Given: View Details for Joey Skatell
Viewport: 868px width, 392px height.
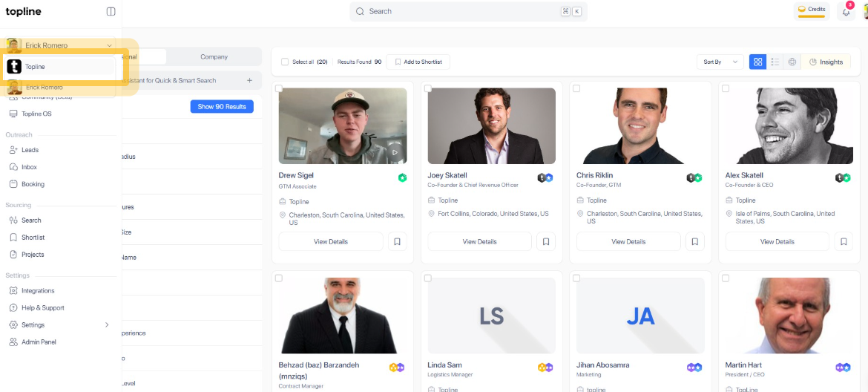Looking at the screenshot, I should pos(479,241).
